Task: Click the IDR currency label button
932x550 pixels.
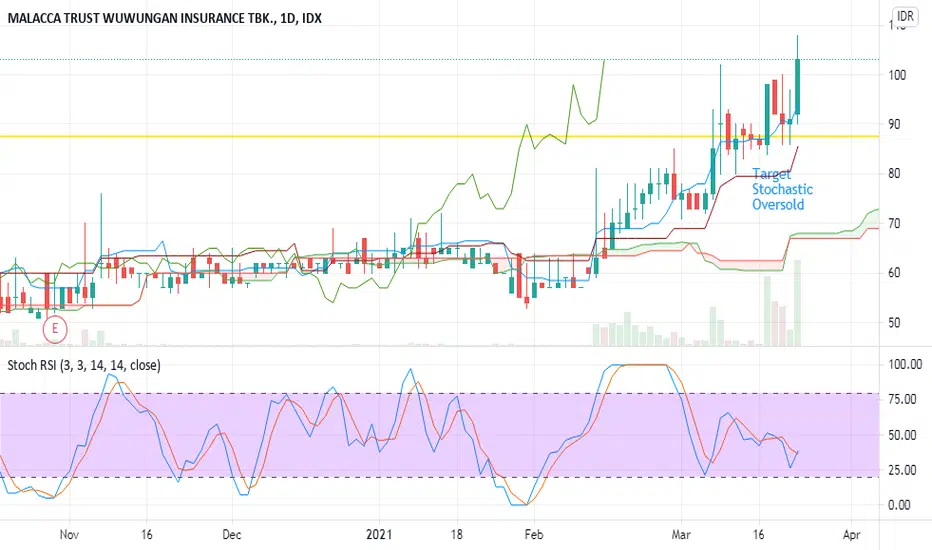Action: pyautogui.click(x=905, y=16)
